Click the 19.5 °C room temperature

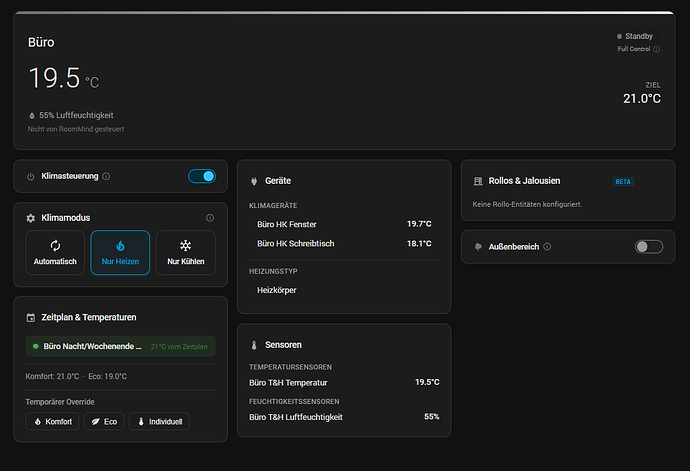[64, 78]
